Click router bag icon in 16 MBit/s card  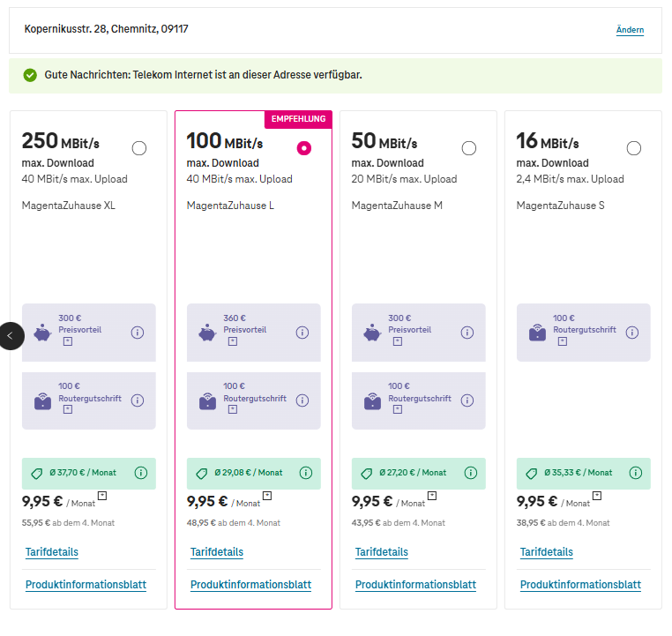(537, 333)
